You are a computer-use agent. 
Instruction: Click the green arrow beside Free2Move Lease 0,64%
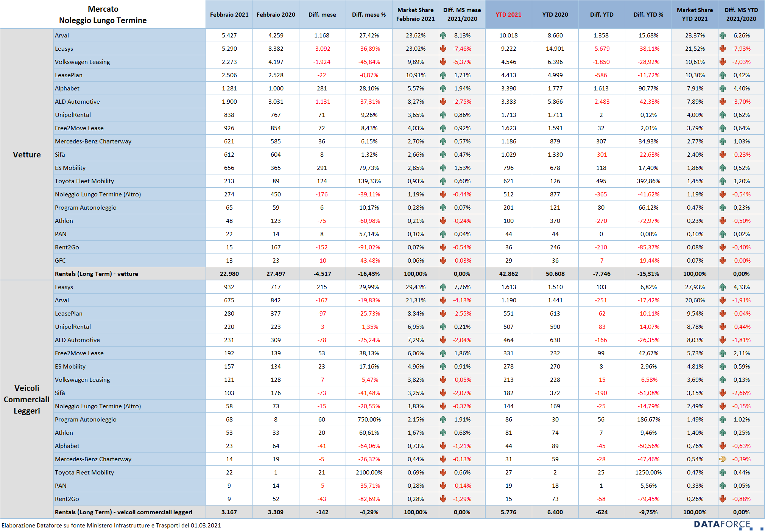[x=723, y=128]
